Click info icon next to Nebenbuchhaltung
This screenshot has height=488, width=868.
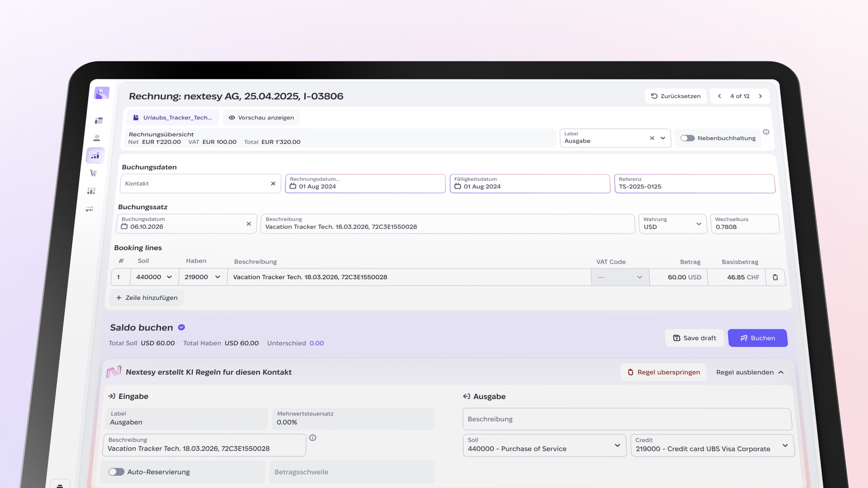coord(766,132)
